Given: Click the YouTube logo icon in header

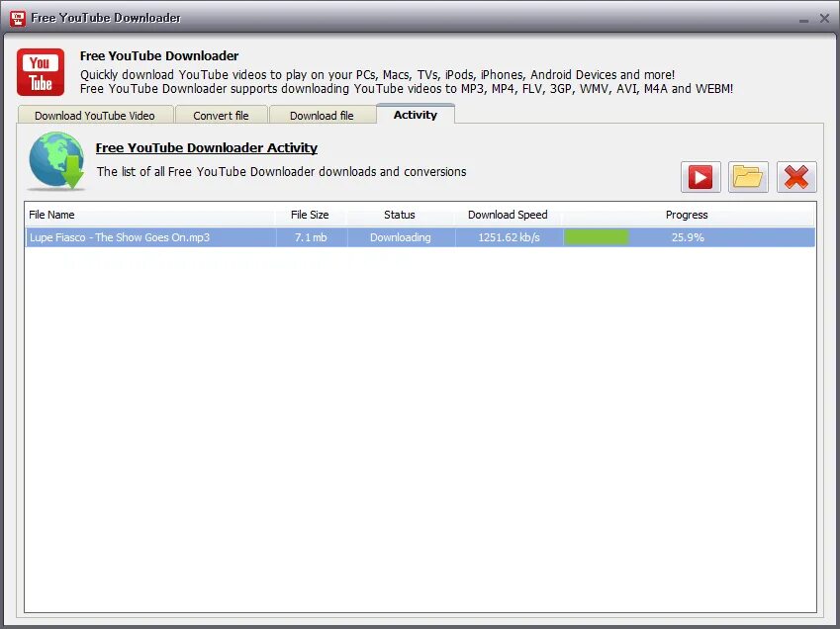Looking at the screenshot, I should coord(41,72).
